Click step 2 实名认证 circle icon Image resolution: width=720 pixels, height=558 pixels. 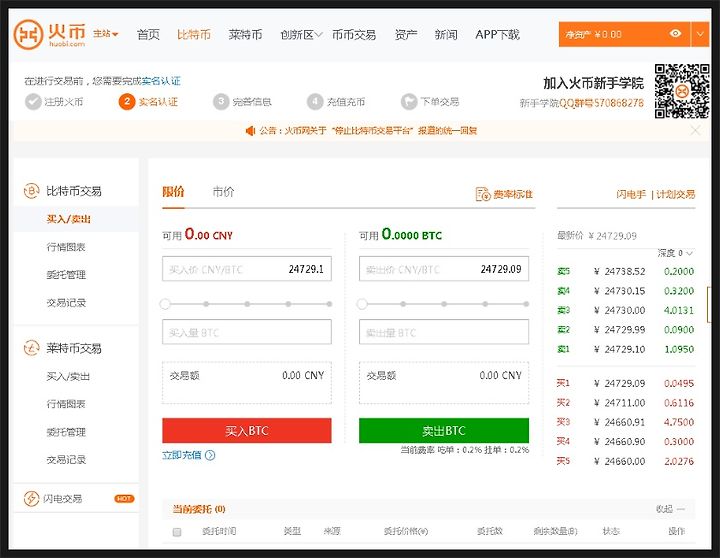click(127, 101)
